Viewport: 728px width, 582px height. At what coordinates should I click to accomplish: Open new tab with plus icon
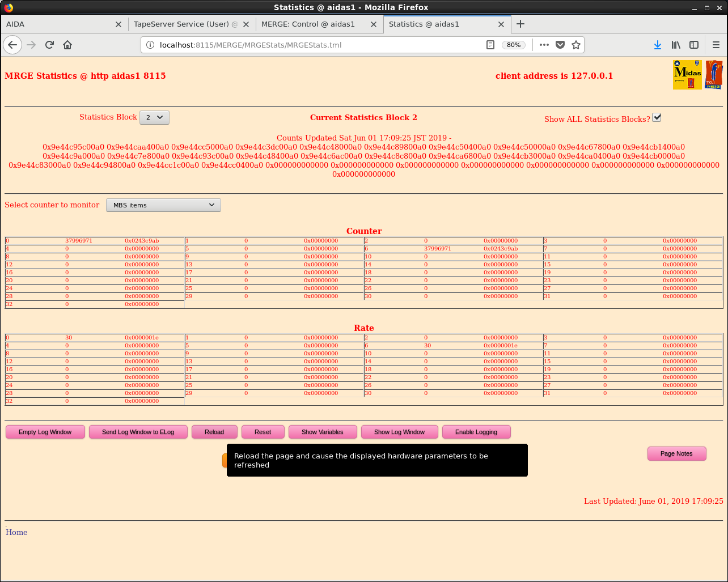pos(520,24)
